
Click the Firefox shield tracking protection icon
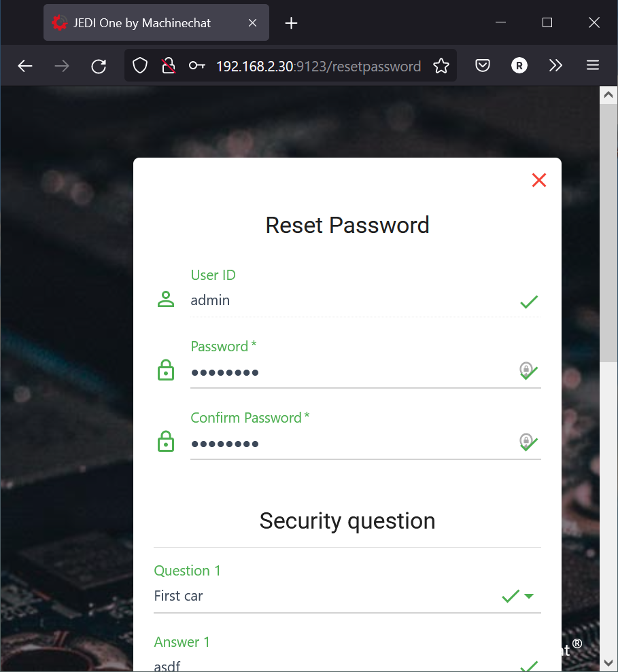pyautogui.click(x=140, y=66)
